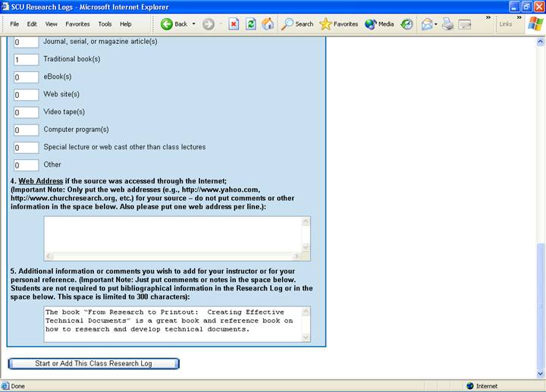The image size is (546, 392).
Task: Click the green Refresh page icon
Action: (250, 24)
